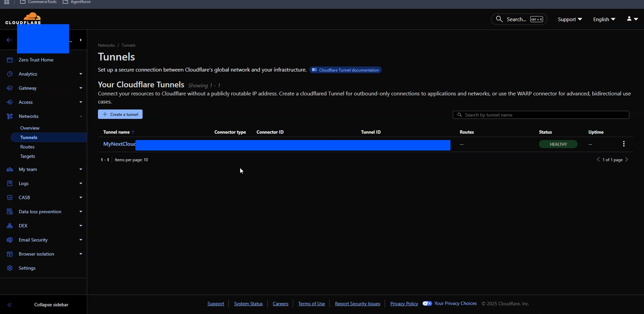Select Overview under Networks
The height and width of the screenshot is (314, 644).
(30, 128)
